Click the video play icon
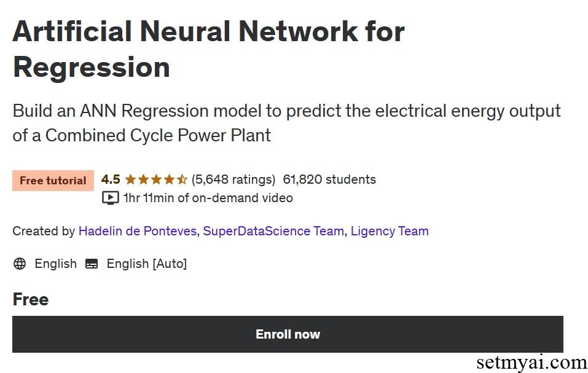 [x=110, y=197]
